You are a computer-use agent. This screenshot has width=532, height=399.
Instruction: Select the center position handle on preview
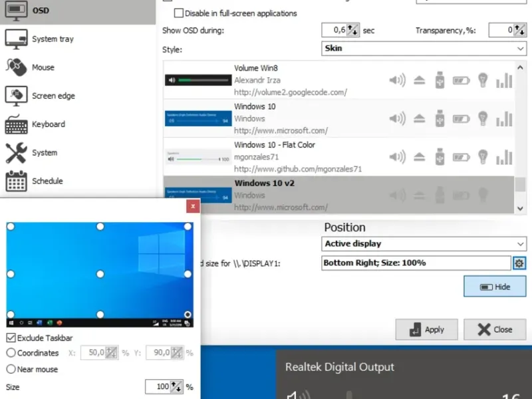click(100, 274)
